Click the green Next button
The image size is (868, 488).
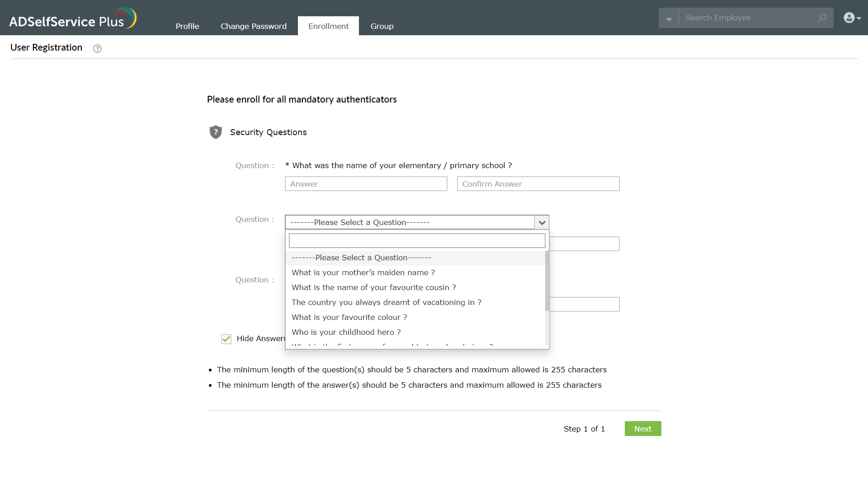[x=642, y=429]
